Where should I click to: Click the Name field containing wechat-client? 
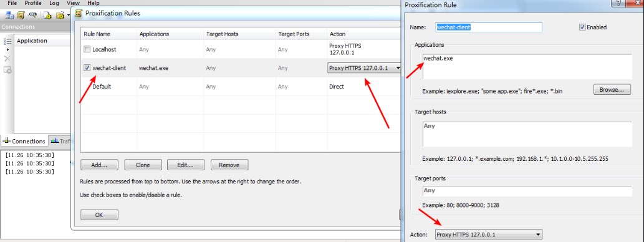click(x=489, y=27)
